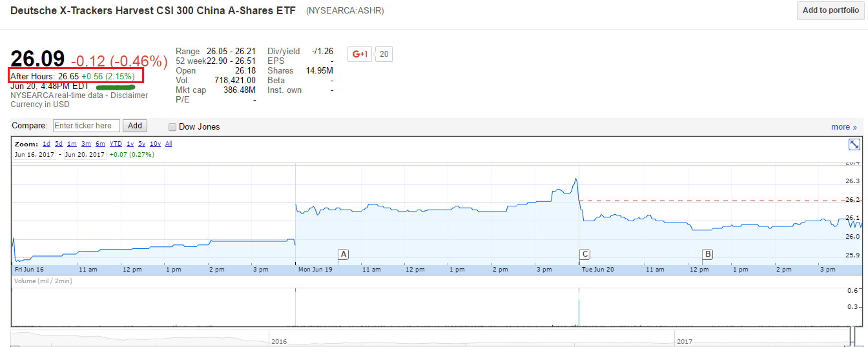Click the chart fullscreen expand icon

coord(854,144)
